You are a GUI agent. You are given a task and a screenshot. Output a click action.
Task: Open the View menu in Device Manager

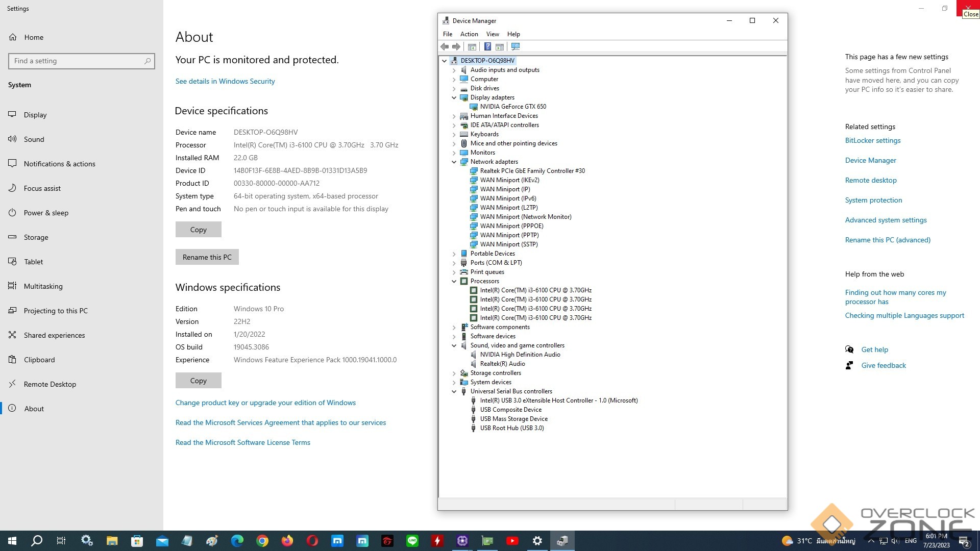point(493,34)
